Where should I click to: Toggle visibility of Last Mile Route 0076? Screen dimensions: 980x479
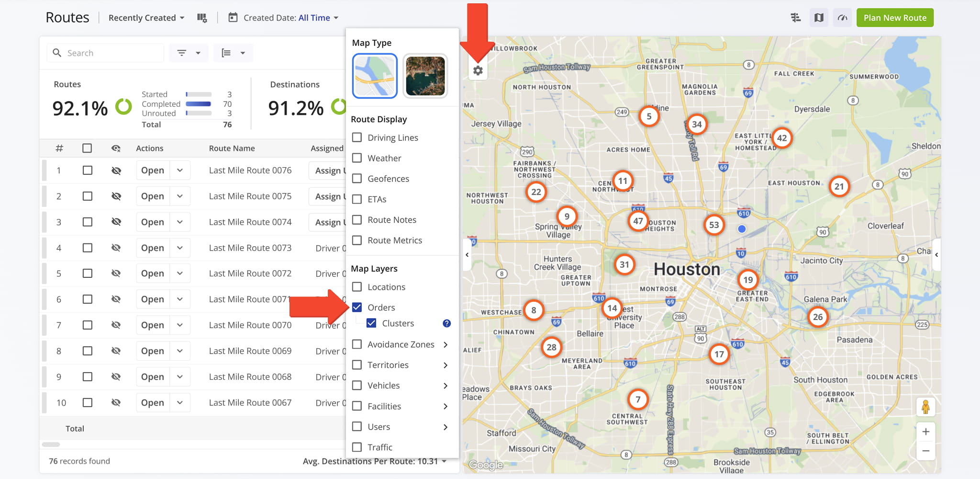tap(116, 171)
